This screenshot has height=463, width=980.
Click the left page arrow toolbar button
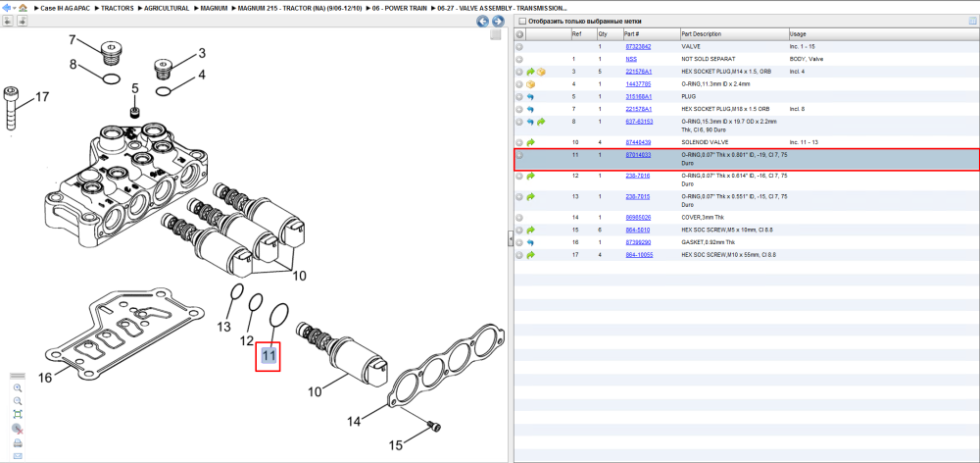click(8, 21)
